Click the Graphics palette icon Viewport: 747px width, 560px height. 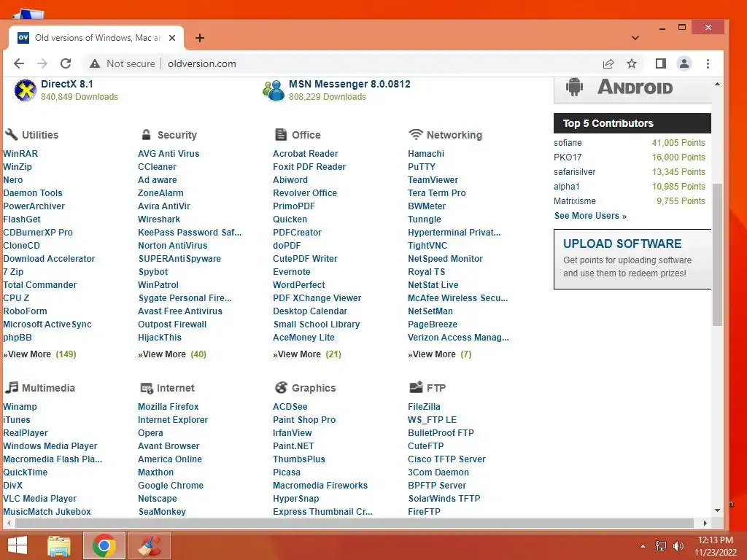pos(281,387)
